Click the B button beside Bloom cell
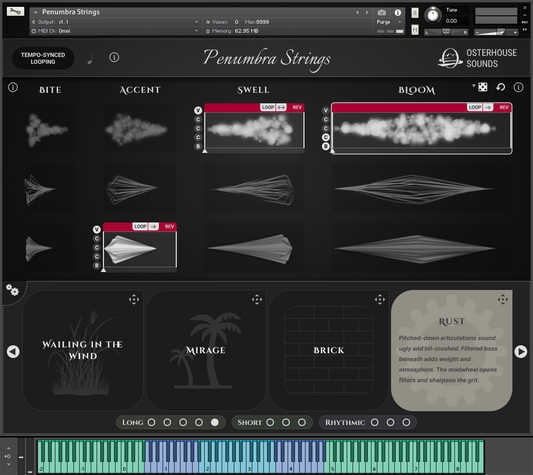 click(326, 147)
